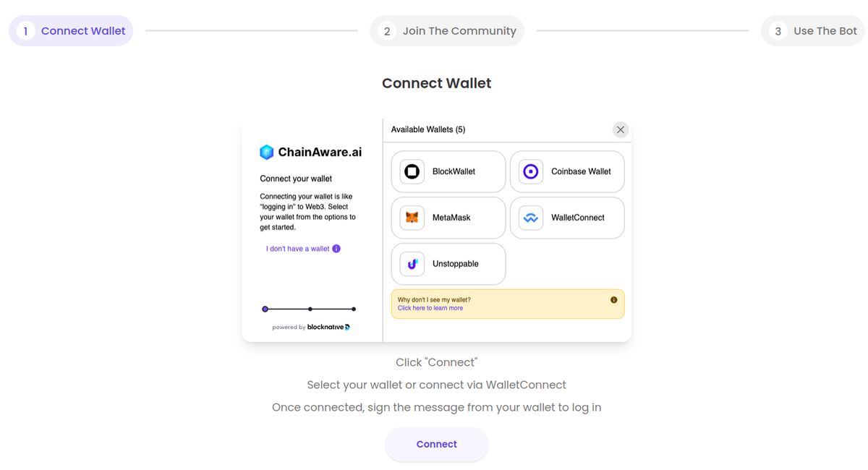868x470 pixels.
Task: Click info icon beside 'I don't have a wallet'
Action: pyautogui.click(x=336, y=249)
